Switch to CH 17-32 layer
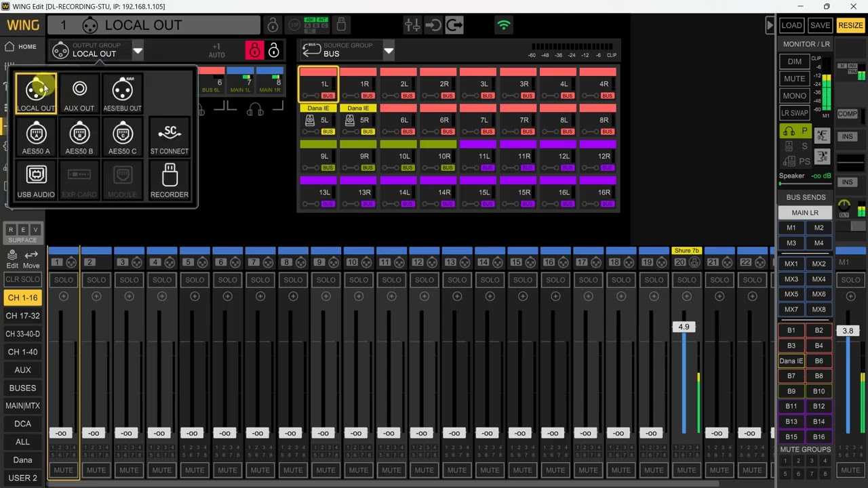This screenshot has height=488, width=868. tap(22, 316)
